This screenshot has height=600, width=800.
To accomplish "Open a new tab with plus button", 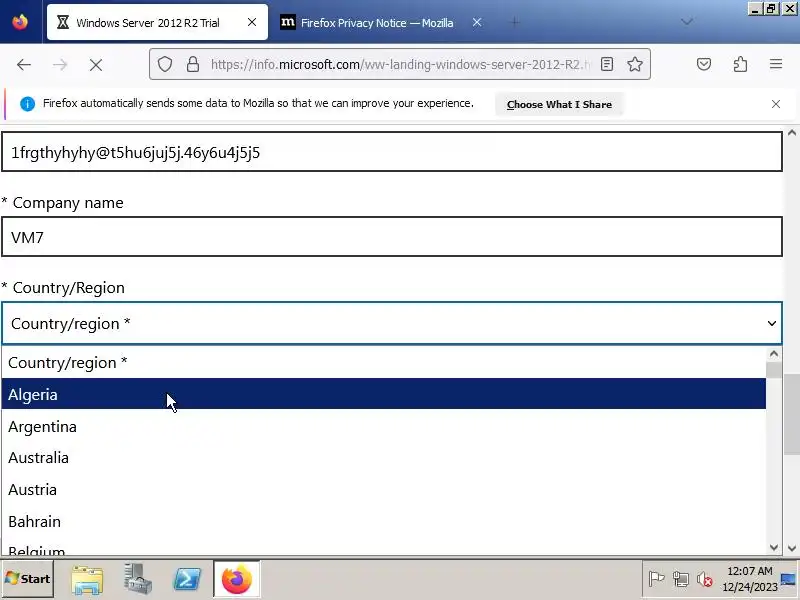I will point(515,22).
